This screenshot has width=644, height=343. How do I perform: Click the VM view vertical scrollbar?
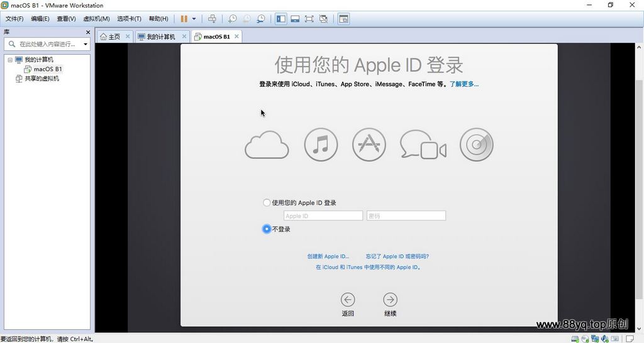click(x=639, y=188)
